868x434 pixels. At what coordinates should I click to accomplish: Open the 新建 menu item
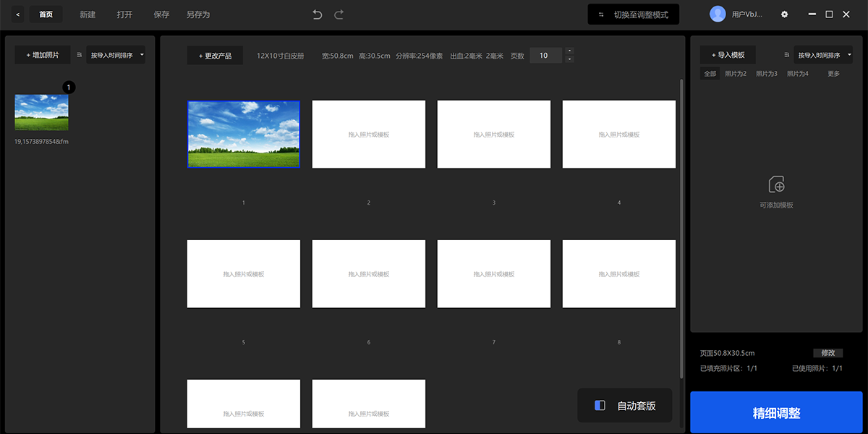click(x=88, y=14)
